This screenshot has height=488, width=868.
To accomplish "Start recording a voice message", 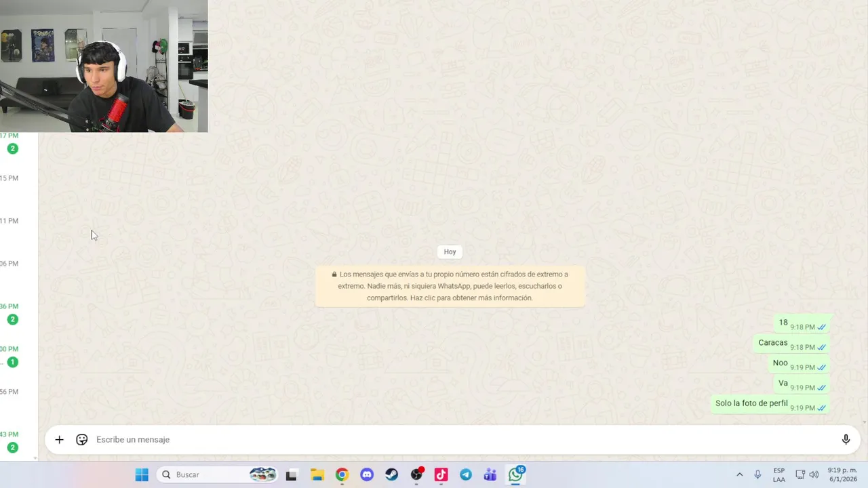I will 846,440.
